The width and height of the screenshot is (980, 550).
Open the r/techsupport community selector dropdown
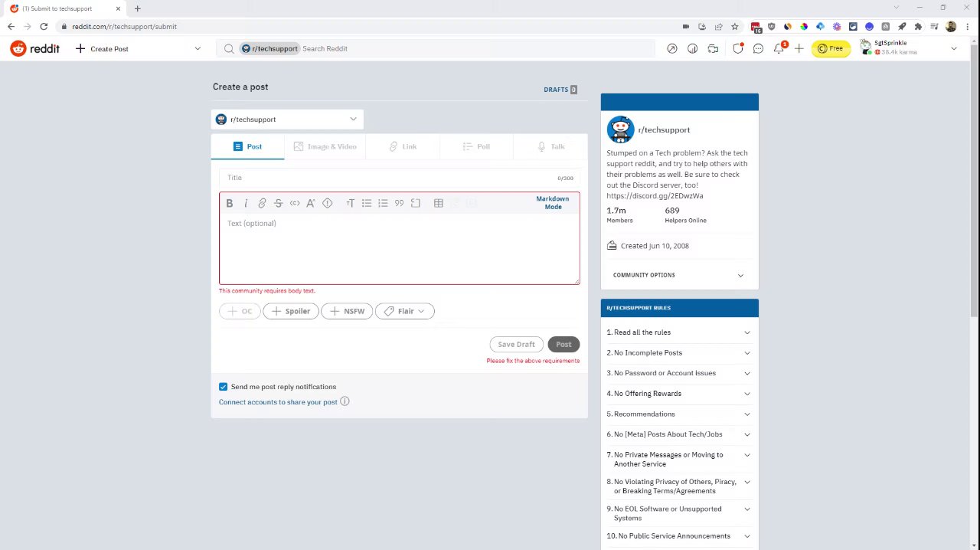coord(287,119)
